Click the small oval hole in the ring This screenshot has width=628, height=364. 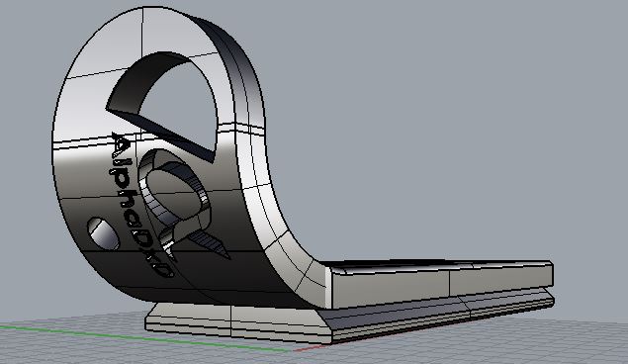click(103, 233)
